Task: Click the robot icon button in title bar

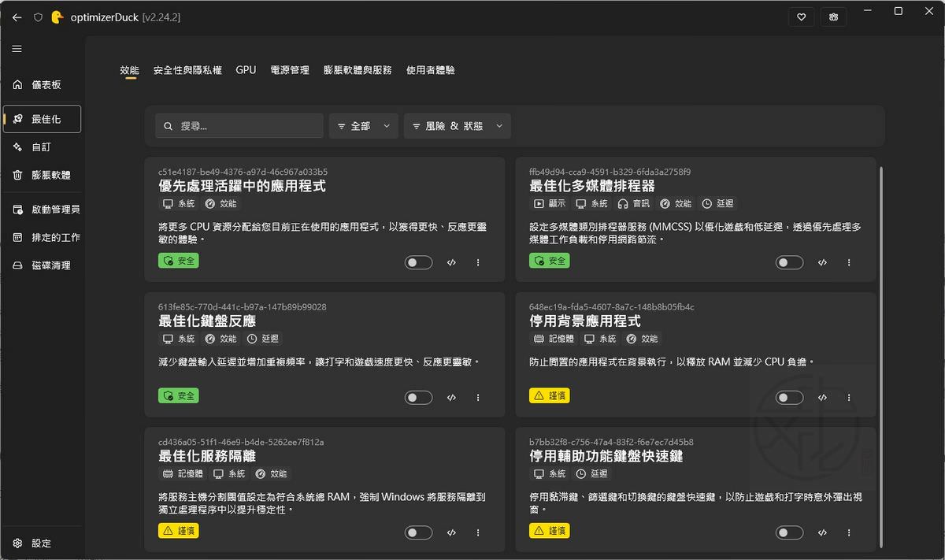Action: click(833, 17)
